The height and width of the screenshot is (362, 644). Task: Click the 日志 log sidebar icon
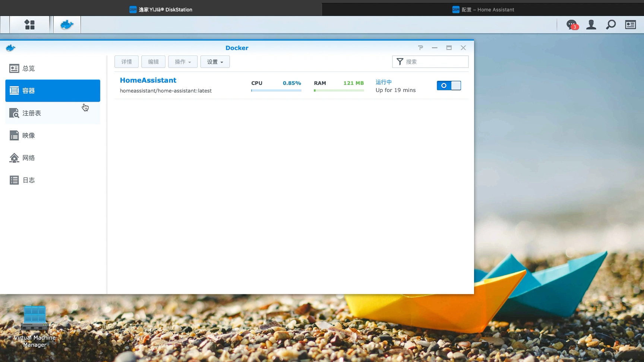coord(14,180)
